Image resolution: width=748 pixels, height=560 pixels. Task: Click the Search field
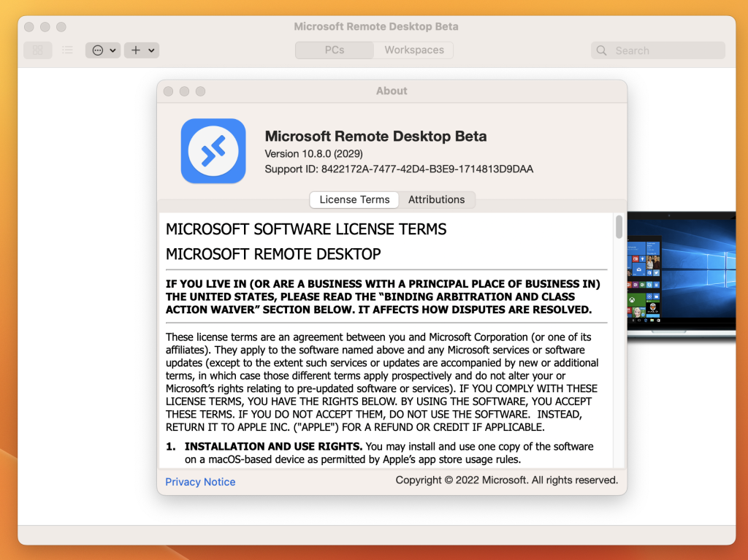[658, 50]
